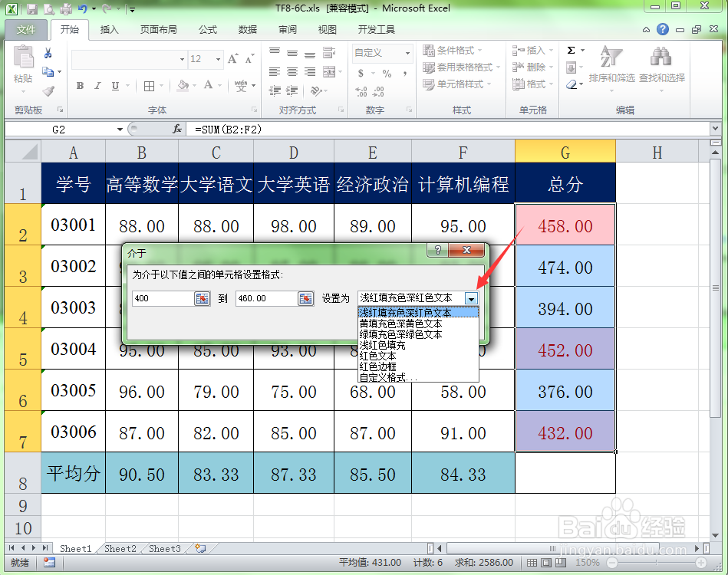Click the Cut scissors icon

[48, 54]
